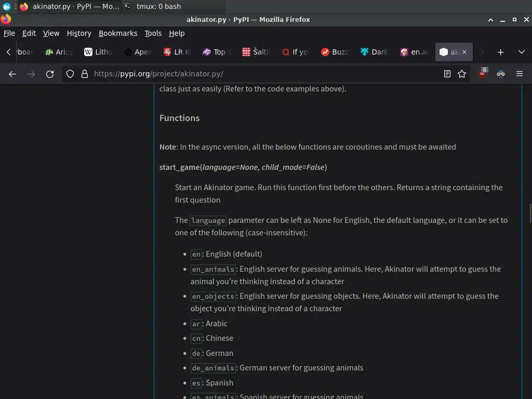Click the 'cn' Chinese code label
Screen dimensions: 532x399
[x=196, y=339]
